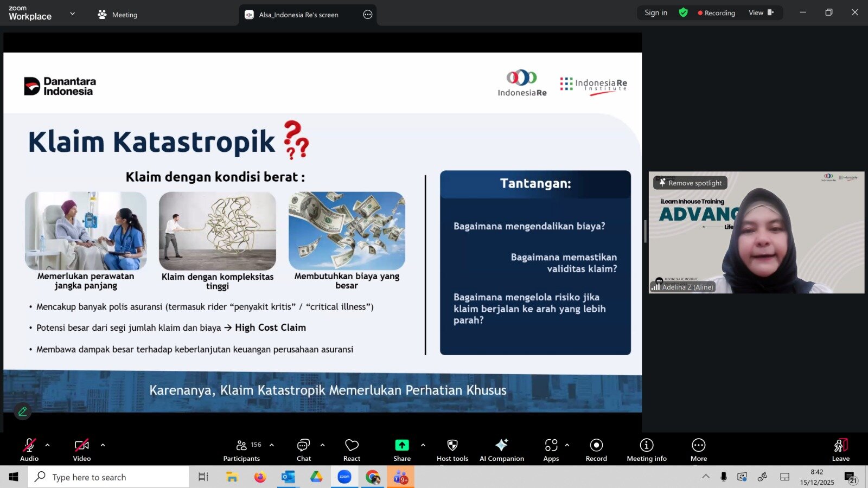Turn on Video camera
The height and width of the screenshot is (488, 868).
click(x=82, y=450)
